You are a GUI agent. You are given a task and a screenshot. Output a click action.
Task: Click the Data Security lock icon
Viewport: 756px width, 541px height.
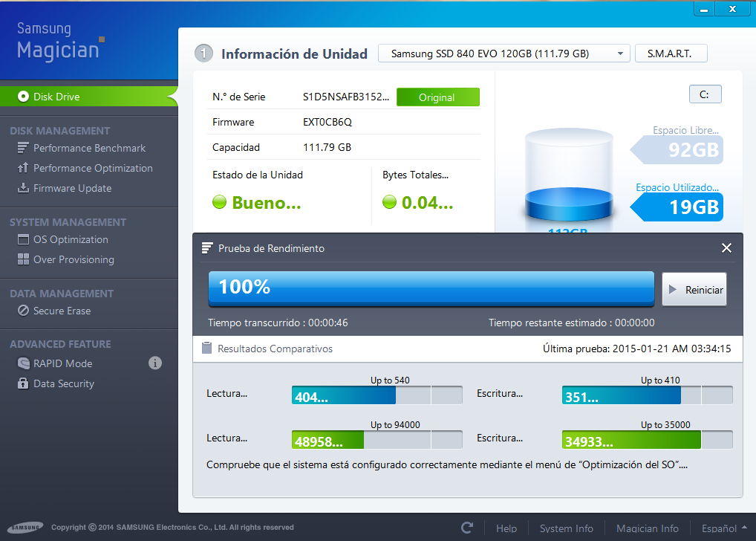pos(23,383)
